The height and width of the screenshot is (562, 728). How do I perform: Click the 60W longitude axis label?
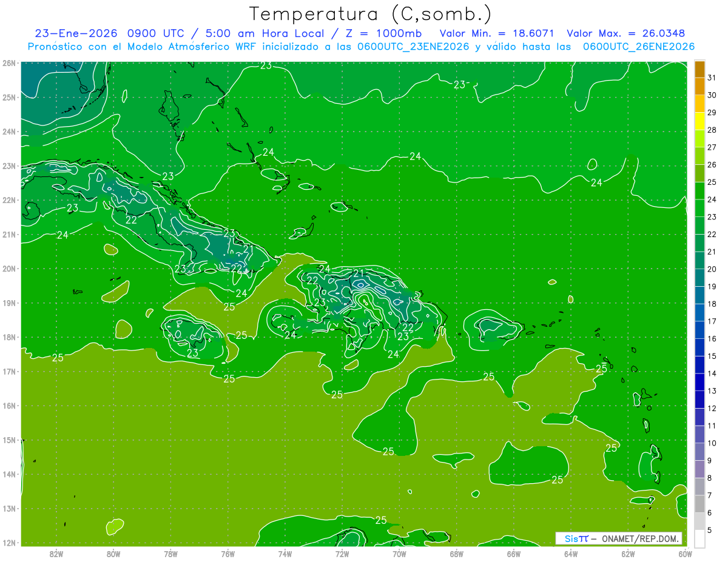coord(685,554)
